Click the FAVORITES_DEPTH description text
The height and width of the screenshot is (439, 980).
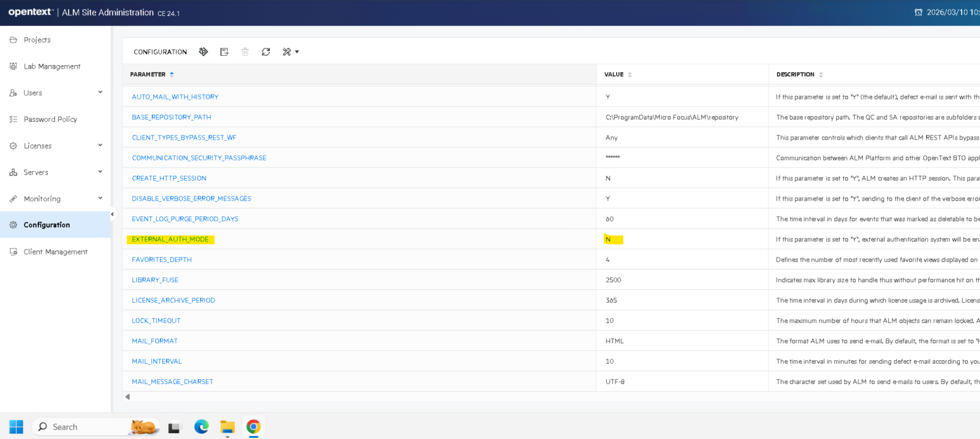877,260
